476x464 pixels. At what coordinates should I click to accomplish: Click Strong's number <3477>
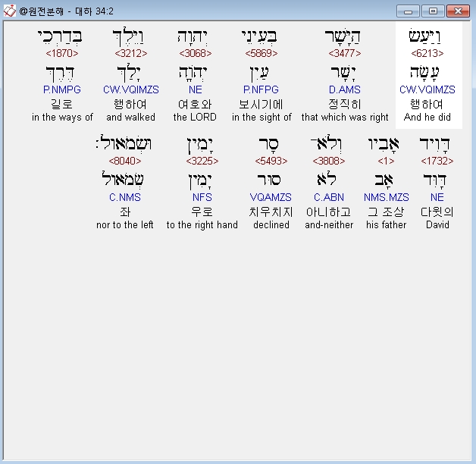tap(345, 53)
